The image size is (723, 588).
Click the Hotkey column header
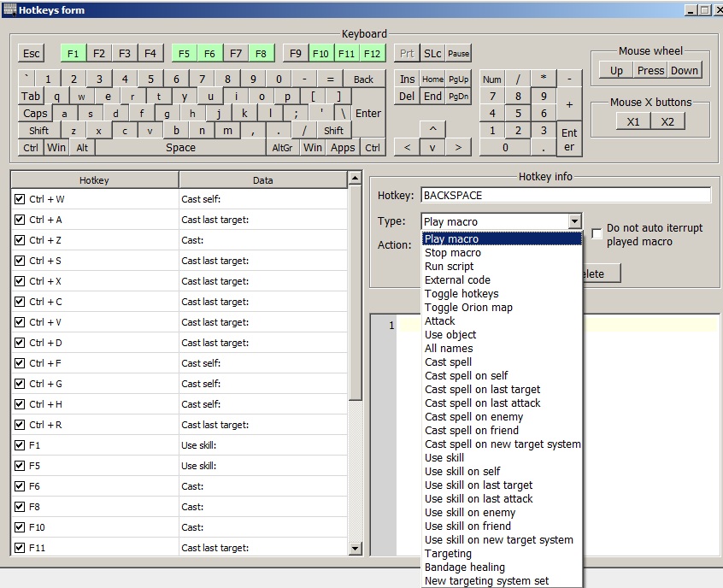coord(95,179)
